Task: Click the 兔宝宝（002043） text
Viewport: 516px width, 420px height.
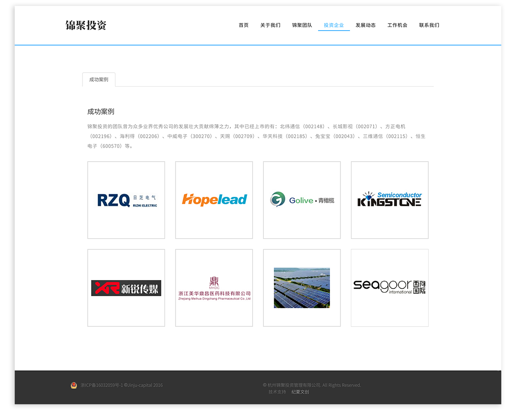Action: point(335,136)
